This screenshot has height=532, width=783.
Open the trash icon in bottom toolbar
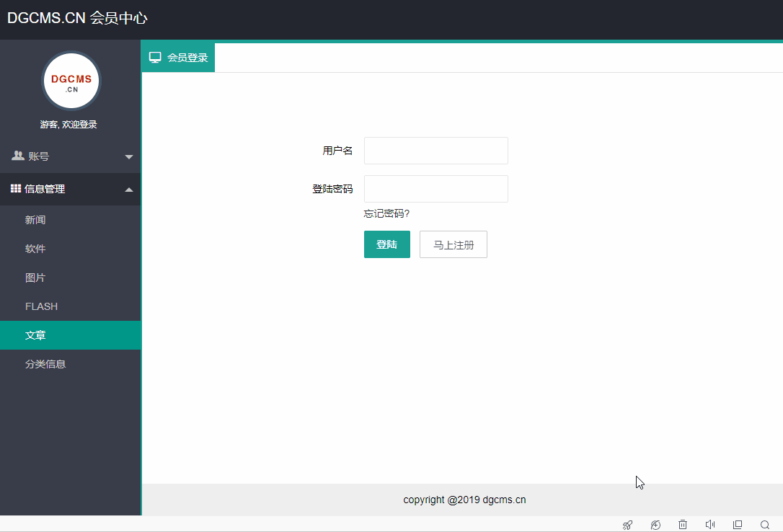coord(682,524)
